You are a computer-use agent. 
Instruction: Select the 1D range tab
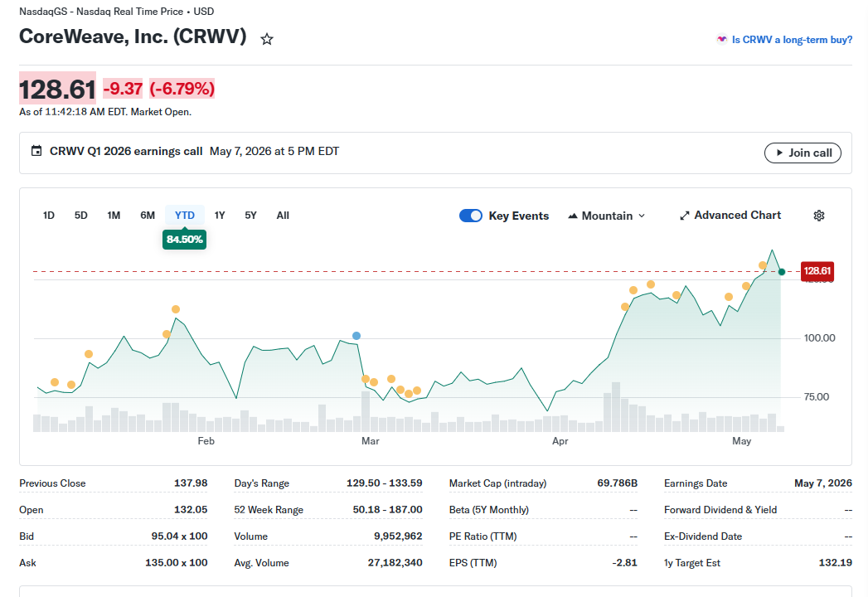(x=49, y=216)
